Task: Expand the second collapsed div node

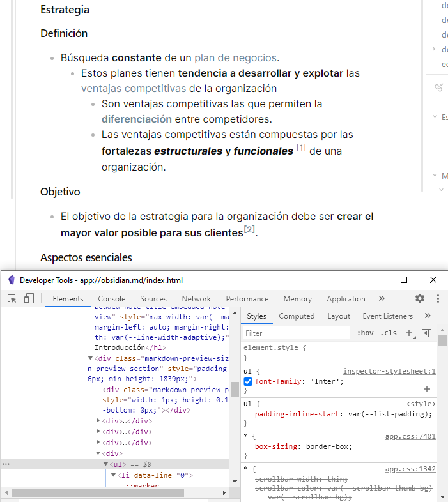Action: 98,431
